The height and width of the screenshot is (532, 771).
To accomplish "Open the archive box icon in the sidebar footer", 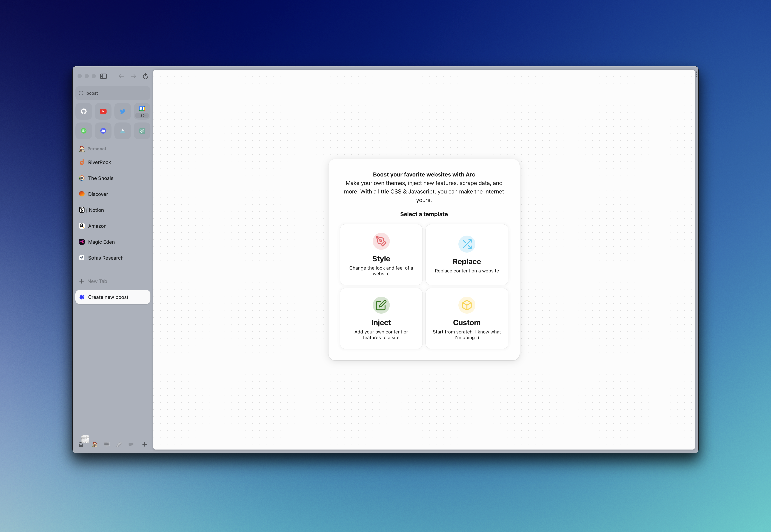I will click(81, 445).
